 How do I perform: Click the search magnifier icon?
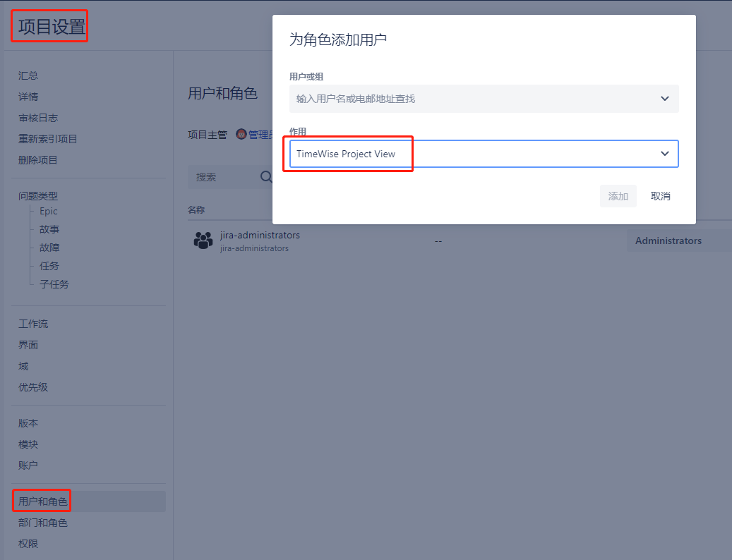coord(266,177)
